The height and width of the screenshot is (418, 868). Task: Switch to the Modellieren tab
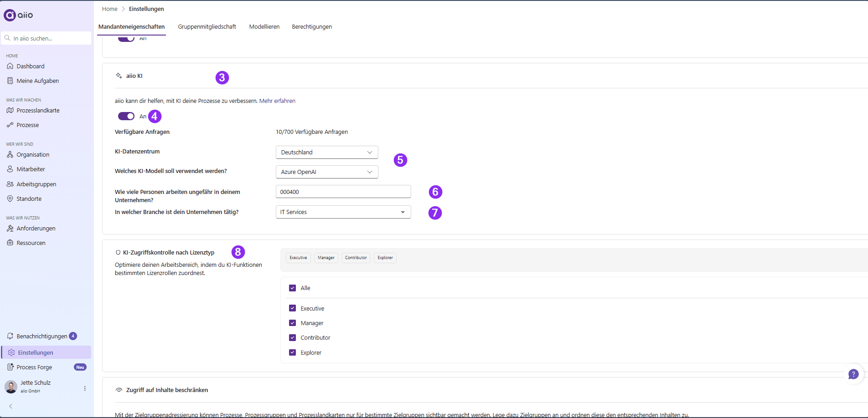coord(264,27)
